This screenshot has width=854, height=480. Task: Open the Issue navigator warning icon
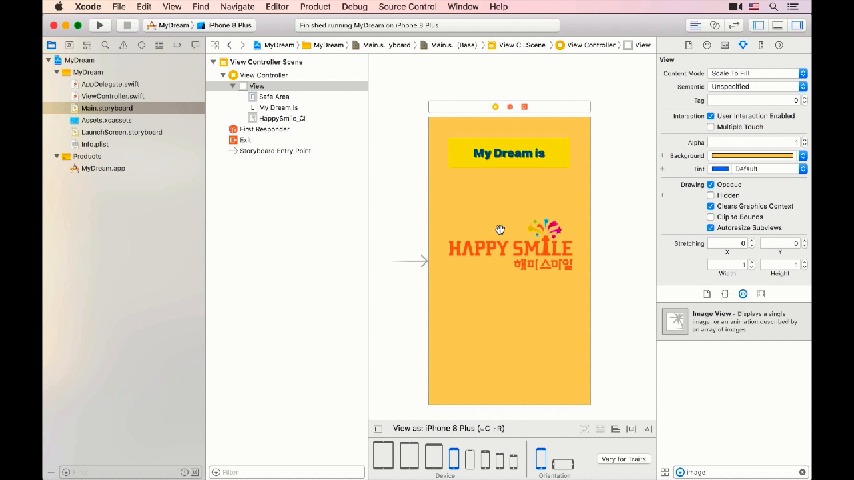coord(123,45)
